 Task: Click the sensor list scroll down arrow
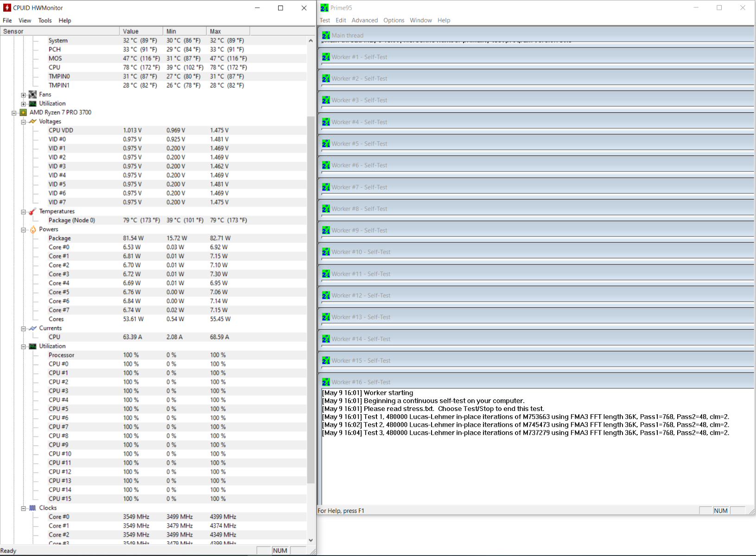coord(311,540)
